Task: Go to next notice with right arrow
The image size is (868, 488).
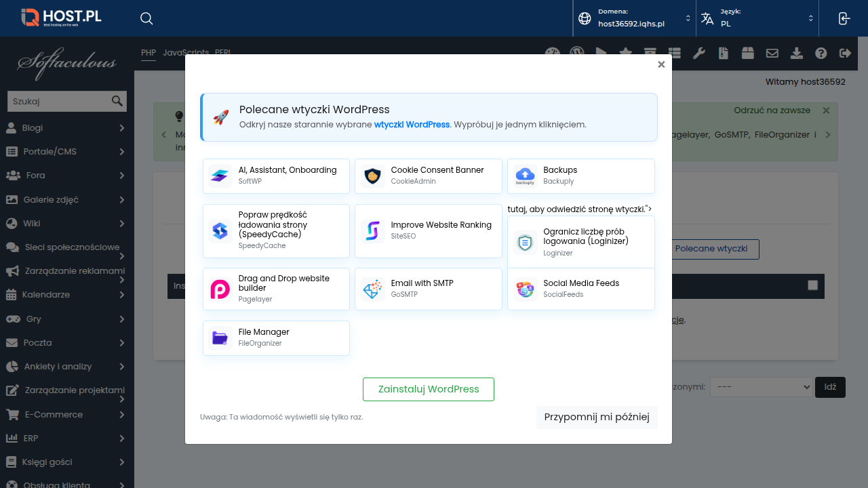Action: [x=827, y=135]
